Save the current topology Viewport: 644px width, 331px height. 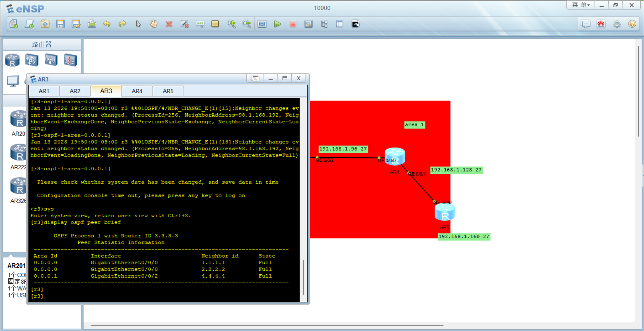tap(60, 24)
